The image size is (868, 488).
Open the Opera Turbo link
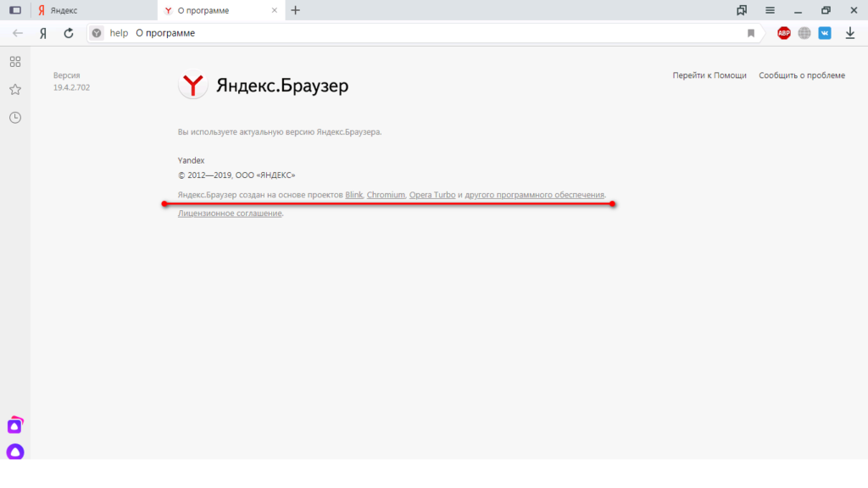pyautogui.click(x=431, y=195)
